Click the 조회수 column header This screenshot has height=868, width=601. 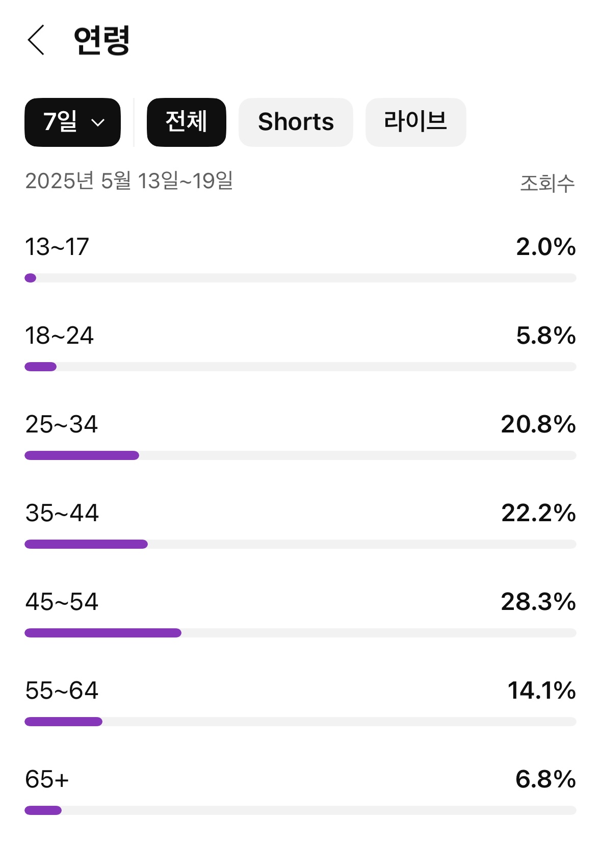pos(547,183)
